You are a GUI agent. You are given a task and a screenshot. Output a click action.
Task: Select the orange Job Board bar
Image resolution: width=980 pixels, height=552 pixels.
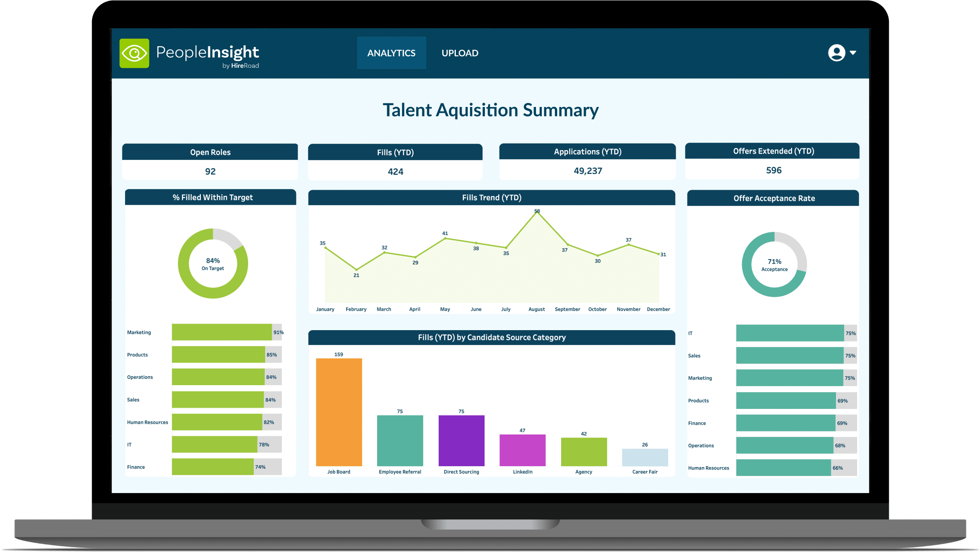(x=339, y=412)
